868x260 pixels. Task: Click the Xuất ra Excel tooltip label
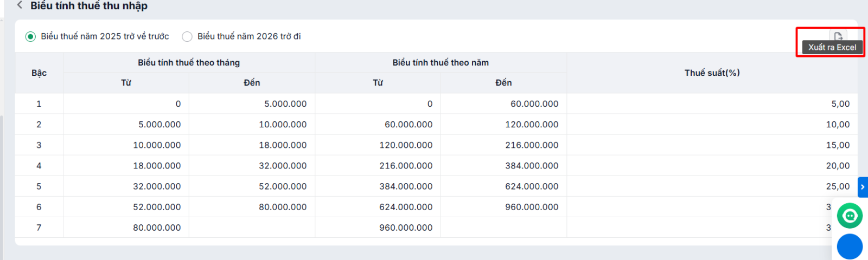[832, 47]
